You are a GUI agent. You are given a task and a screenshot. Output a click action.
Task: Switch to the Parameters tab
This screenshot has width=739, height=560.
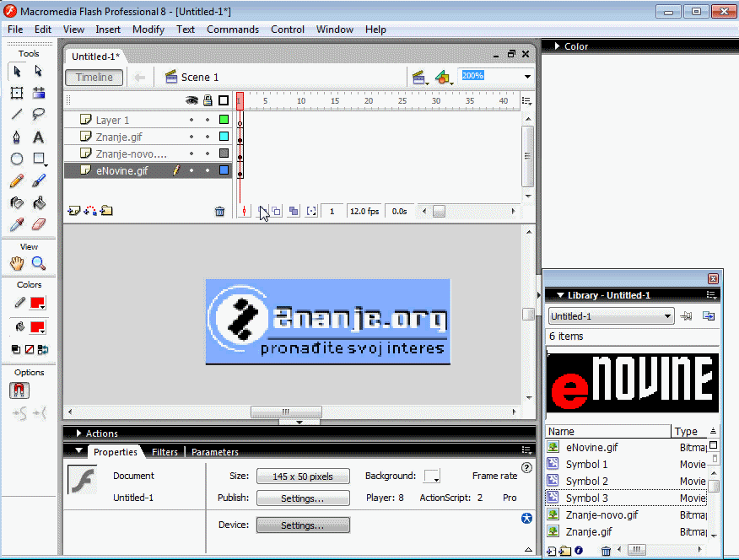pyautogui.click(x=215, y=452)
